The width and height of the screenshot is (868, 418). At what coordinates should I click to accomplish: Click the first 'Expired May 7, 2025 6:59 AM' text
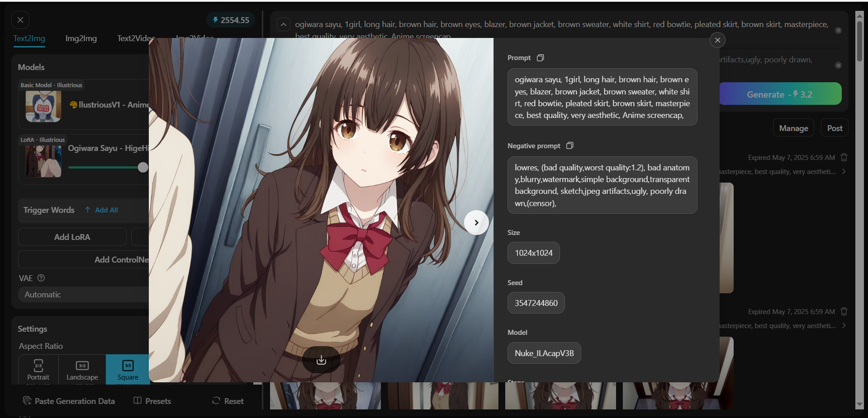point(791,158)
